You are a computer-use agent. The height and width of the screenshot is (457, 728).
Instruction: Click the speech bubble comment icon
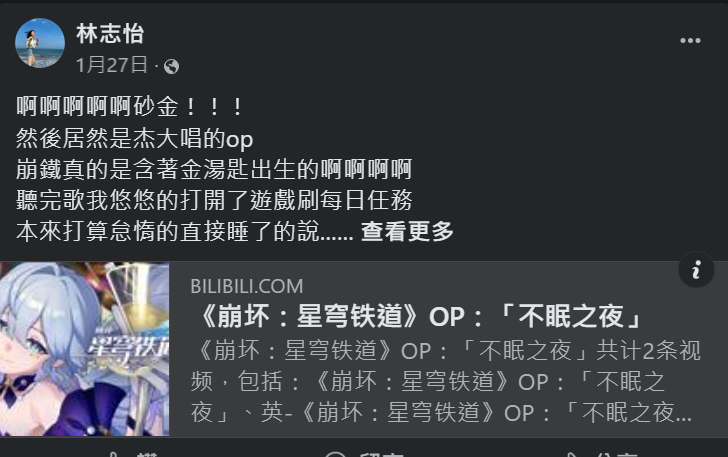pos(335,454)
